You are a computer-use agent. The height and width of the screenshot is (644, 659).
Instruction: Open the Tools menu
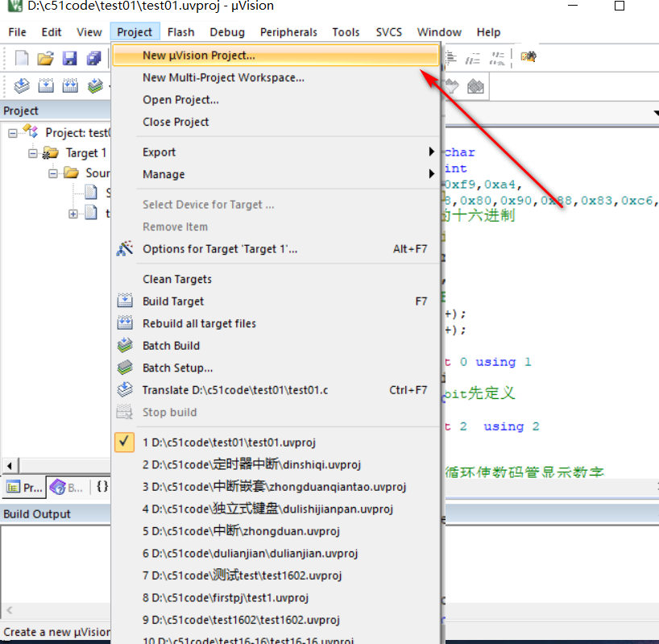click(346, 32)
